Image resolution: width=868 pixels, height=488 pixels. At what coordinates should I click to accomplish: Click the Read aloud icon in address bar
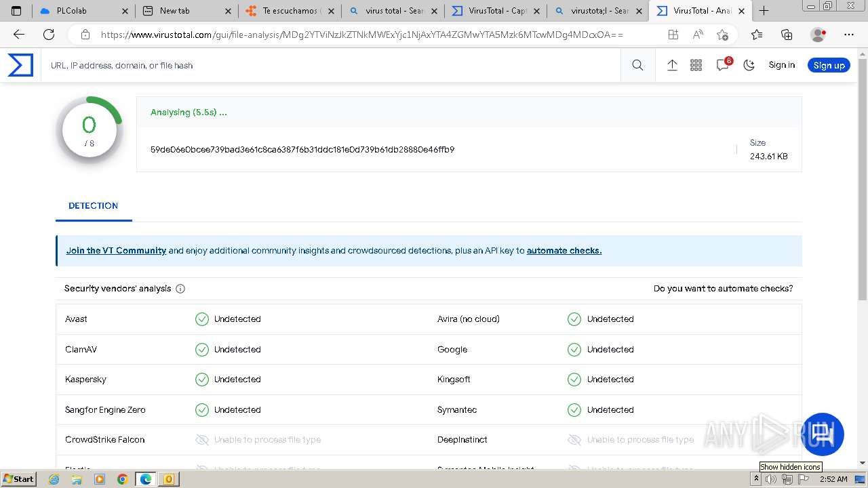(698, 35)
